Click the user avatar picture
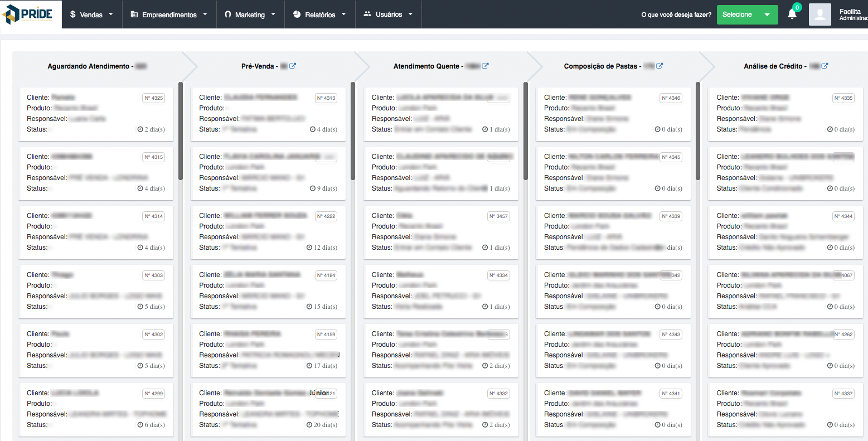 819,14
